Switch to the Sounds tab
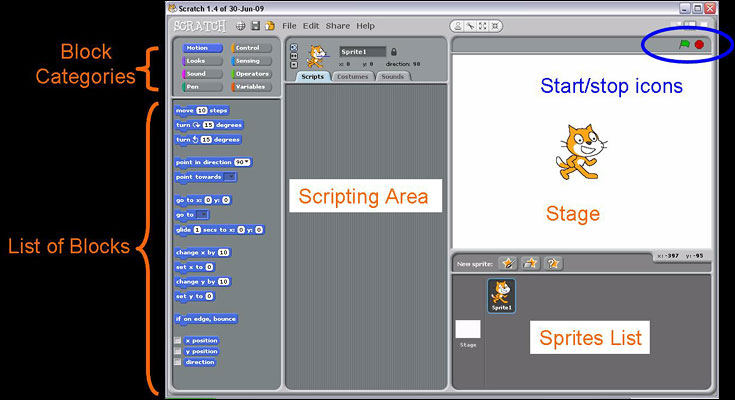Image resolution: width=735 pixels, height=400 pixels. (x=392, y=76)
